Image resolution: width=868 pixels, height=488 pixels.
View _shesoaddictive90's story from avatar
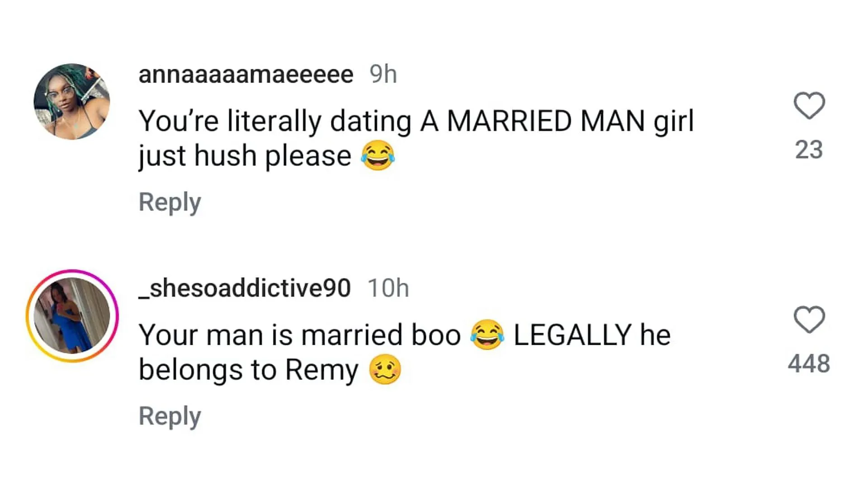click(72, 316)
